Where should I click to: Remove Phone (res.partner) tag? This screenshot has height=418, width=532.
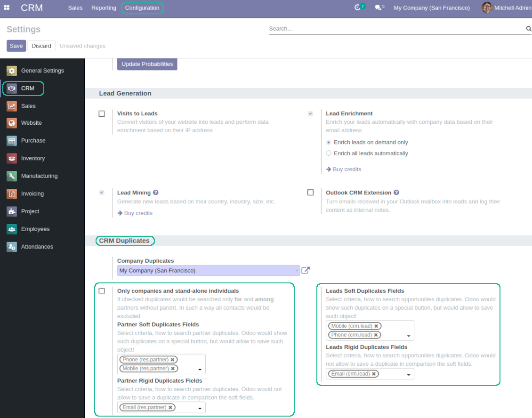click(172, 360)
